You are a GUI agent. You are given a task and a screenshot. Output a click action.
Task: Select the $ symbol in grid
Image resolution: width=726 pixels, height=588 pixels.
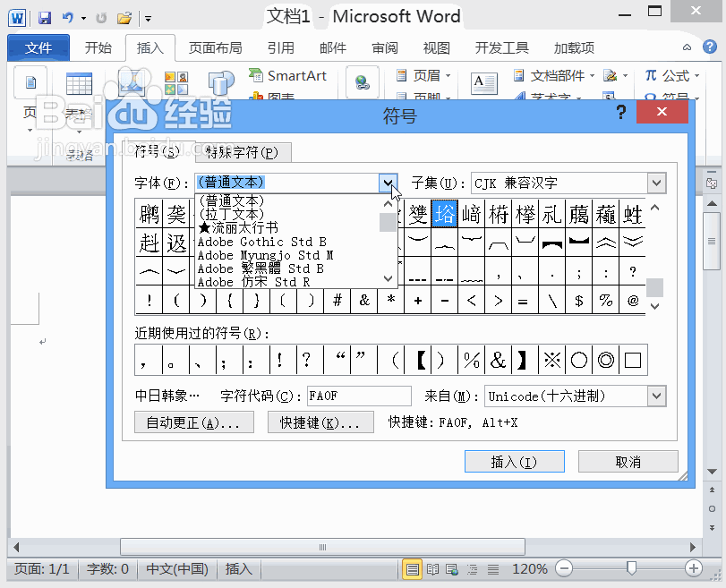pos(579,301)
